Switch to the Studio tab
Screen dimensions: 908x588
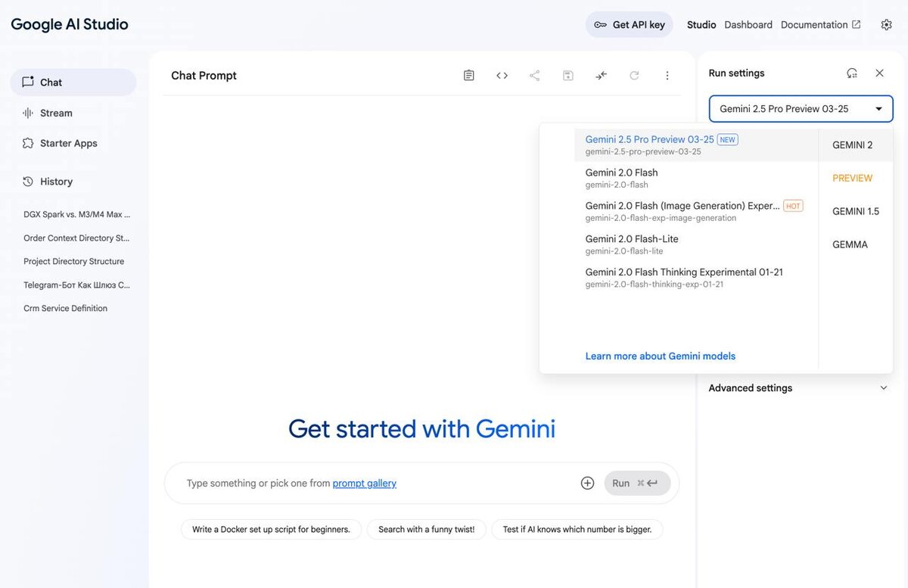pyautogui.click(x=701, y=25)
